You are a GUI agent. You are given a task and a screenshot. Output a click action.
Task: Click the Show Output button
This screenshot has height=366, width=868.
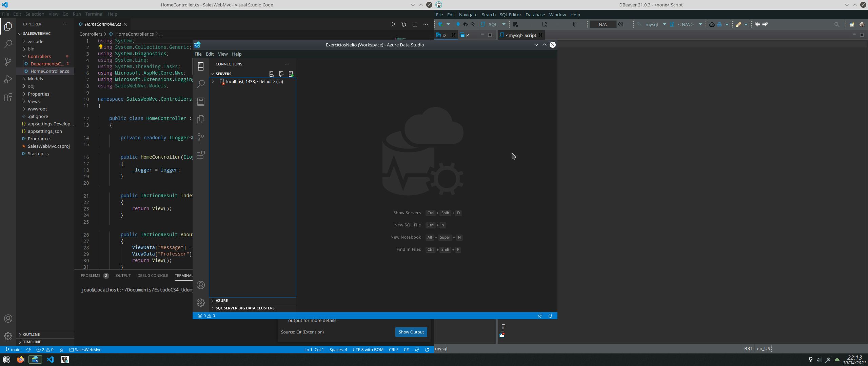(411, 332)
